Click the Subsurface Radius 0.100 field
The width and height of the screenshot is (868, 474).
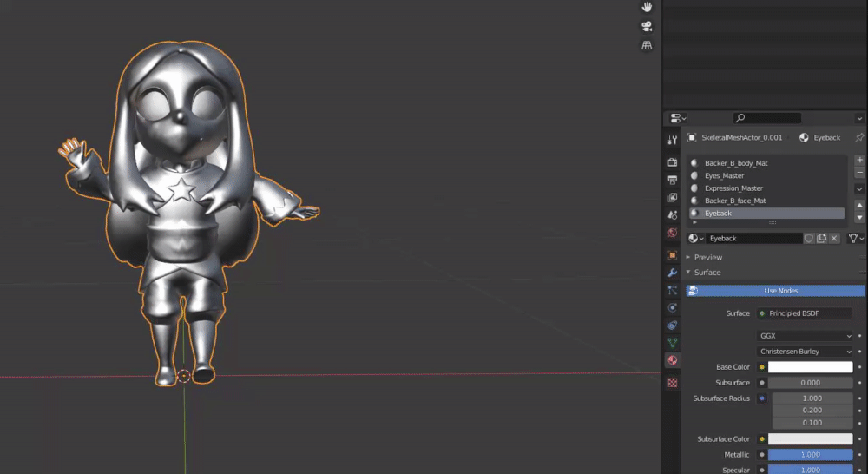812,423
